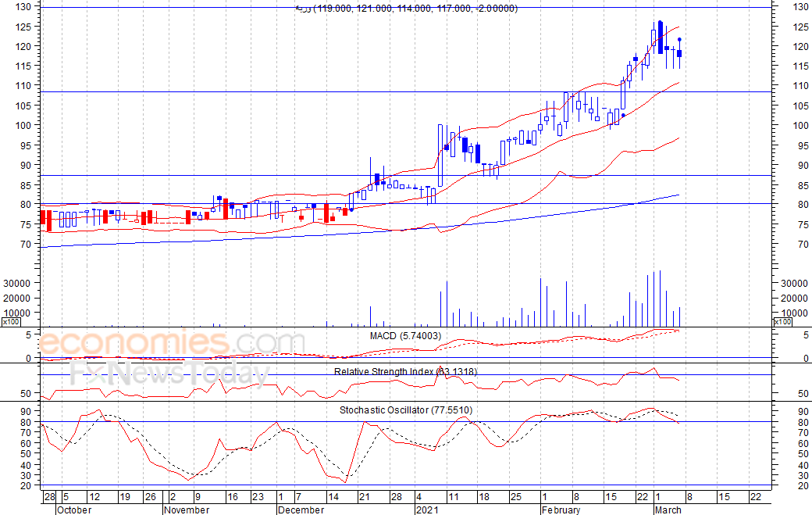
Task: Click MACD scale value 5 on the right
Action: coord(806,335)
